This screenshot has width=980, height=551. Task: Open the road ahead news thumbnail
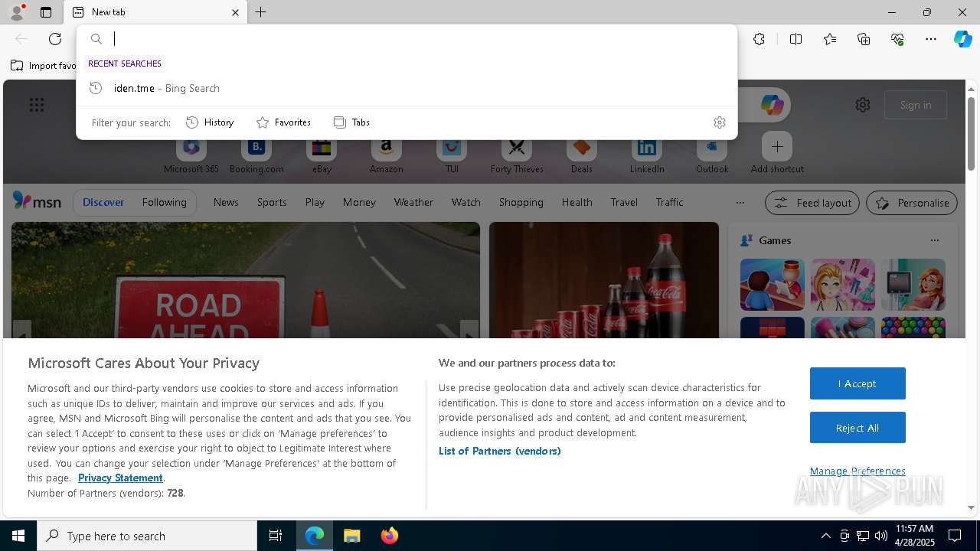click(x=246, y=280)
